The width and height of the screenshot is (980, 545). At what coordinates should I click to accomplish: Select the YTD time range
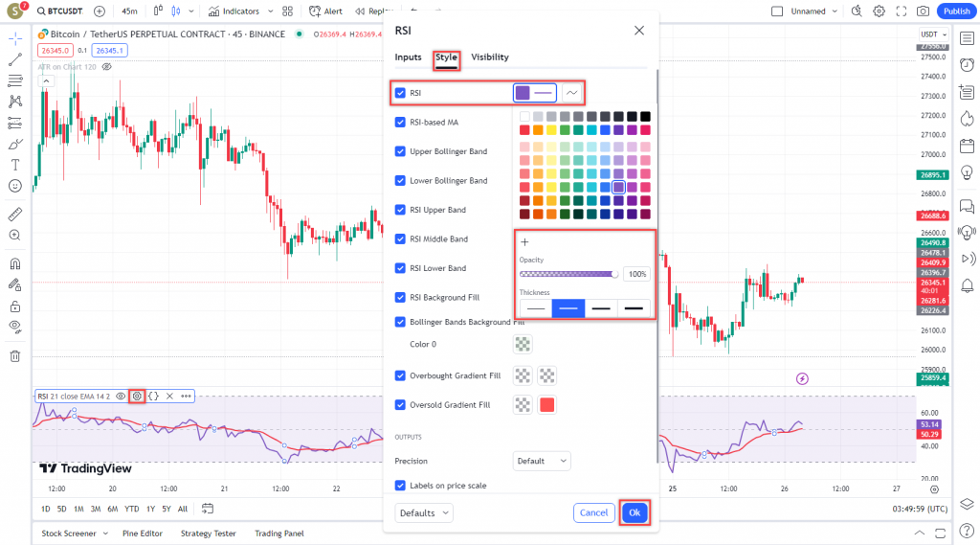pyautogui.click(x=131, y=510)
